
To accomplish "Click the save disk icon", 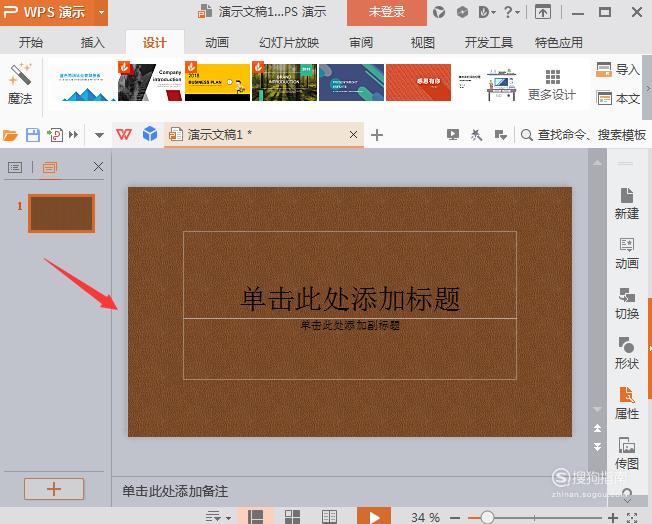I will (33, 135).
